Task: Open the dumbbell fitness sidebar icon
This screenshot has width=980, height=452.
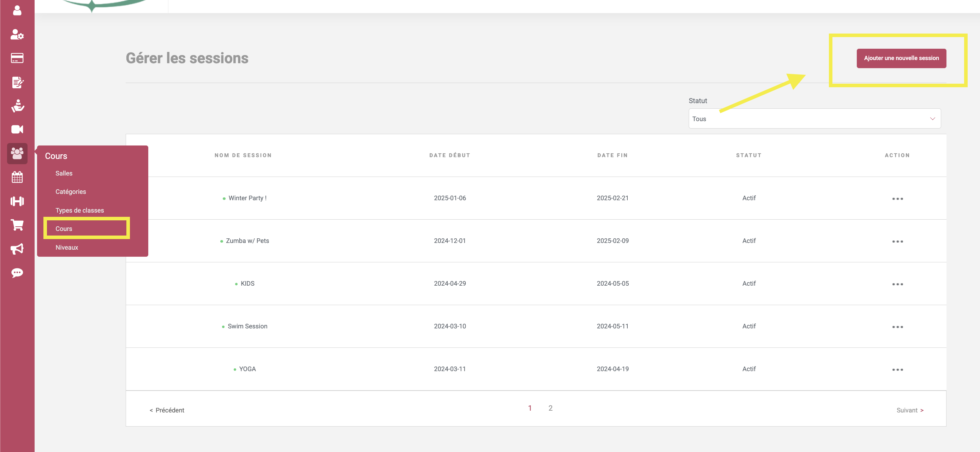Action: coord(17,201)
